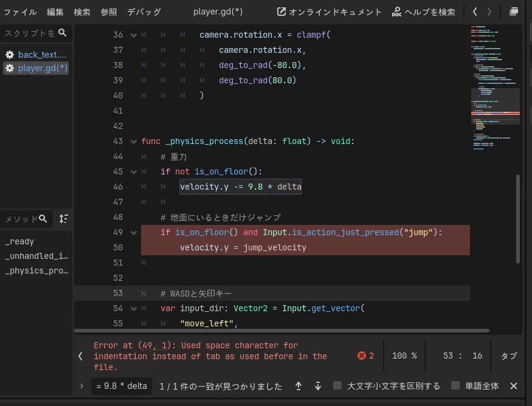Screen dimensions: 532x406
Task: Open the 参照 menu
Action: [109, 12]
